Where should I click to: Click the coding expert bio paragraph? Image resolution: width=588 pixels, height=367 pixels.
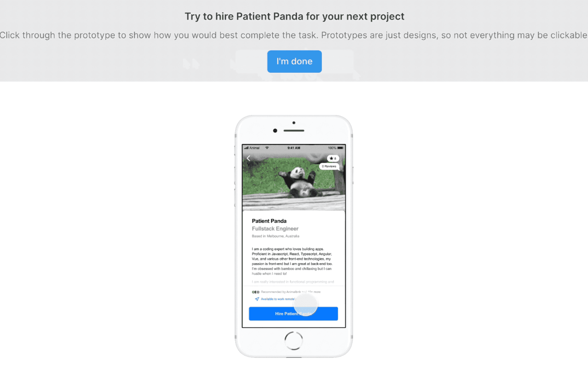pos(292,261)
